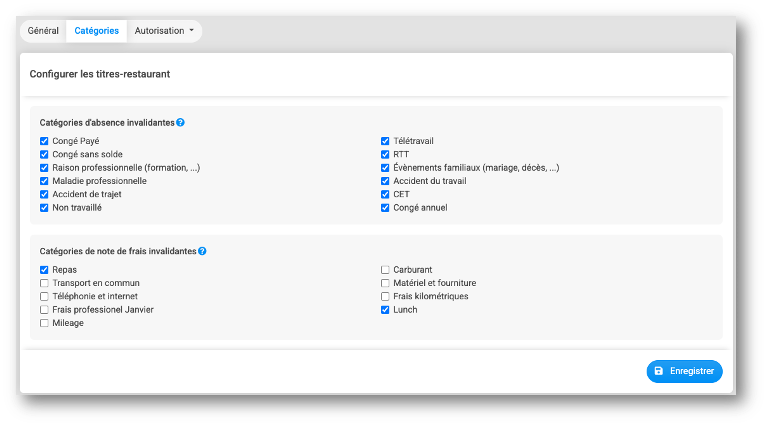Click the Enregistrer save button
The height and width of the screenshot is (426, 767).
pos(684,371)
